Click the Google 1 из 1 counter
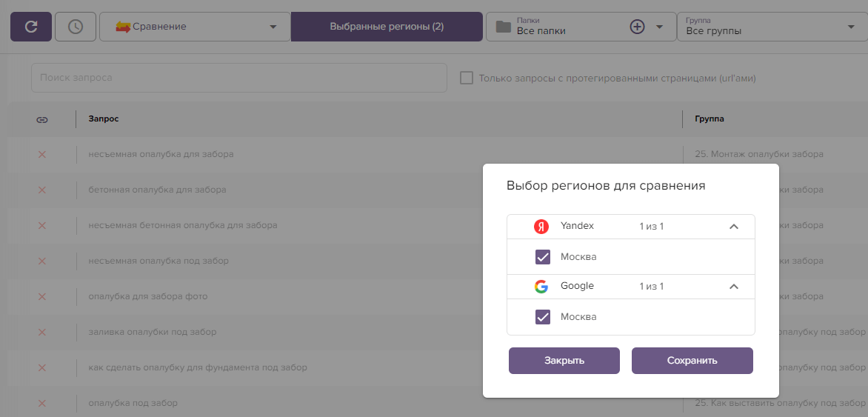The image size is (868, 417). point(652,287)
